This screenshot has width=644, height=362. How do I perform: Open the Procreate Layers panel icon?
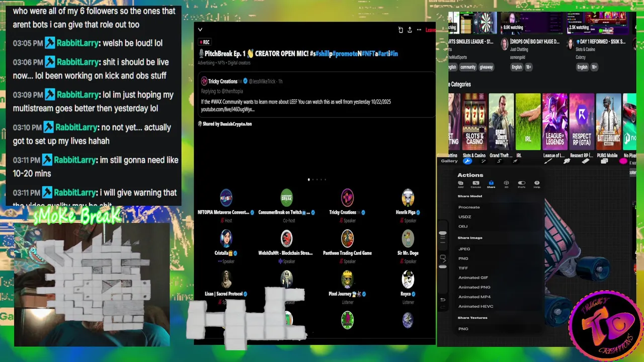[x=604, y=161]
